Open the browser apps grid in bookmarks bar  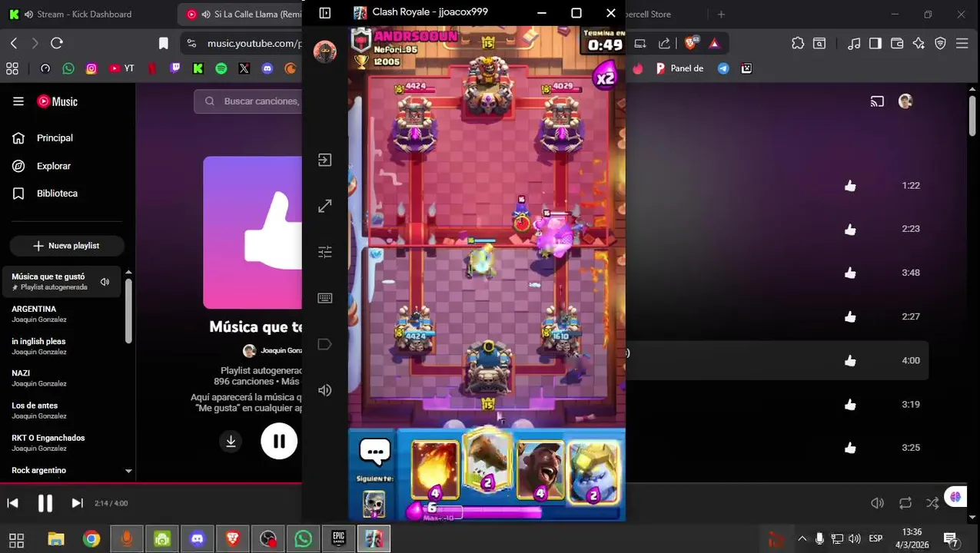click(12, 68)
